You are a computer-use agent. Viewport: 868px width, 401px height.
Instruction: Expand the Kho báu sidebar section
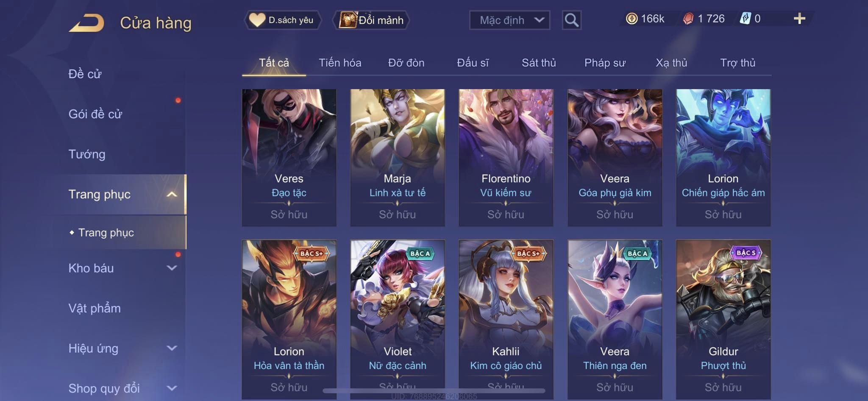[172, 268]
